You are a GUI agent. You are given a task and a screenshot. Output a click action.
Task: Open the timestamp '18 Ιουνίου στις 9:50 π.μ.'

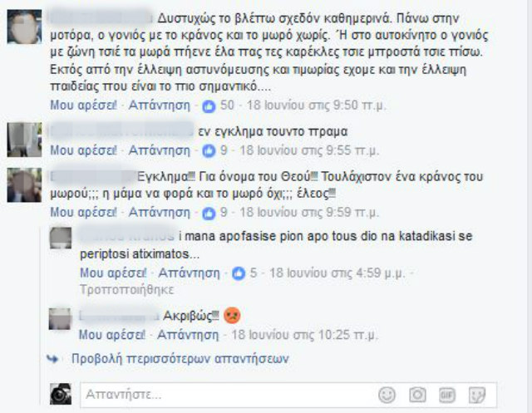pos(317,105)
